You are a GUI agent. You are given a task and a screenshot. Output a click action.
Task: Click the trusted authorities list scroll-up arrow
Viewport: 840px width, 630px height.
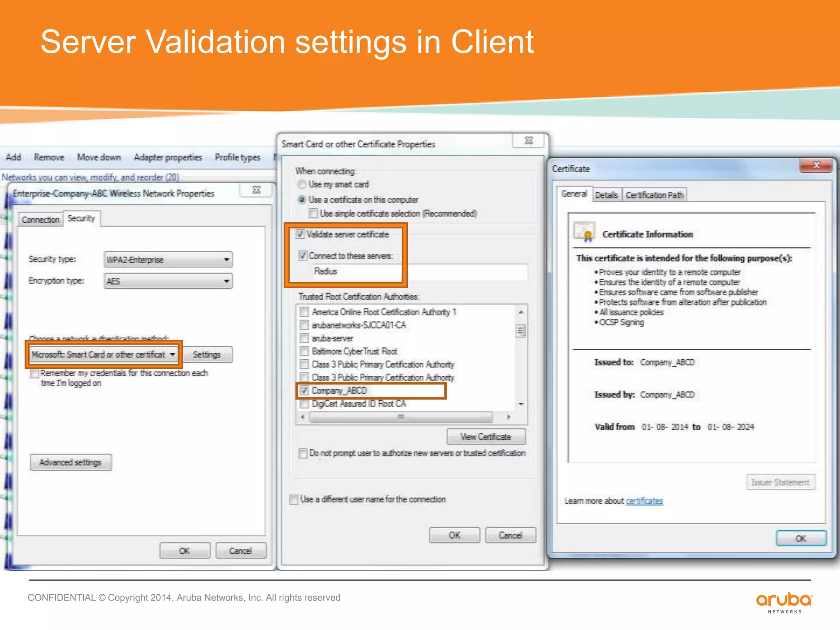[x=521, y=312]
